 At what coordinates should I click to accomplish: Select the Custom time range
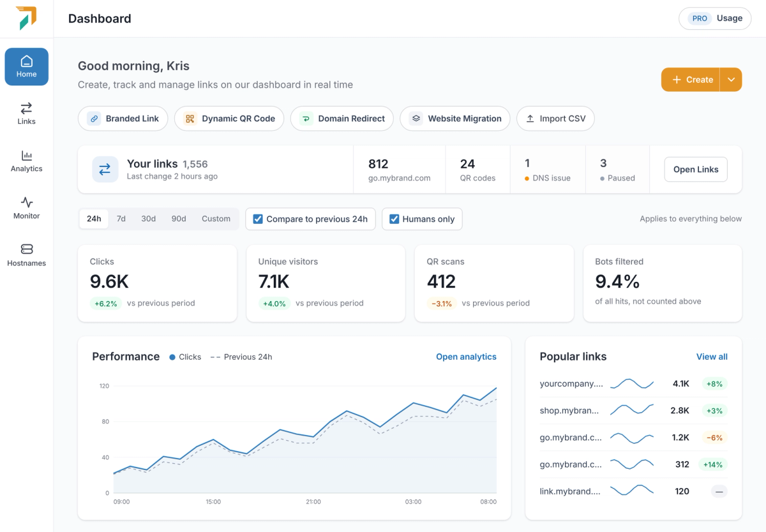pos(216,219)
